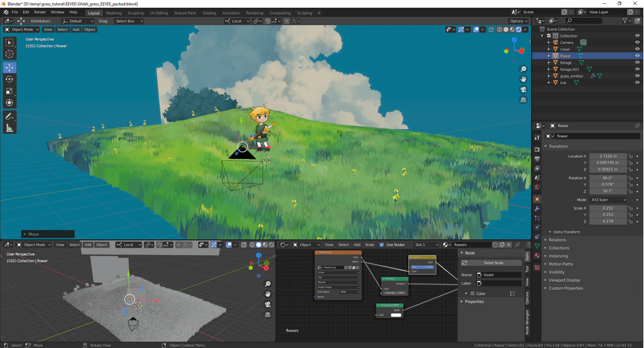644x348 pixels.
Task: Expand the Relations panel
Action: pyautogui.click(x=557, y=240)
